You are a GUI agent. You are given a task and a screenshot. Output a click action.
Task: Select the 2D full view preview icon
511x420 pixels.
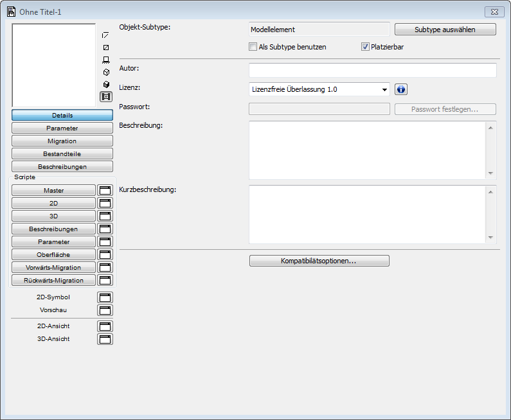click(x=106, y=48)
